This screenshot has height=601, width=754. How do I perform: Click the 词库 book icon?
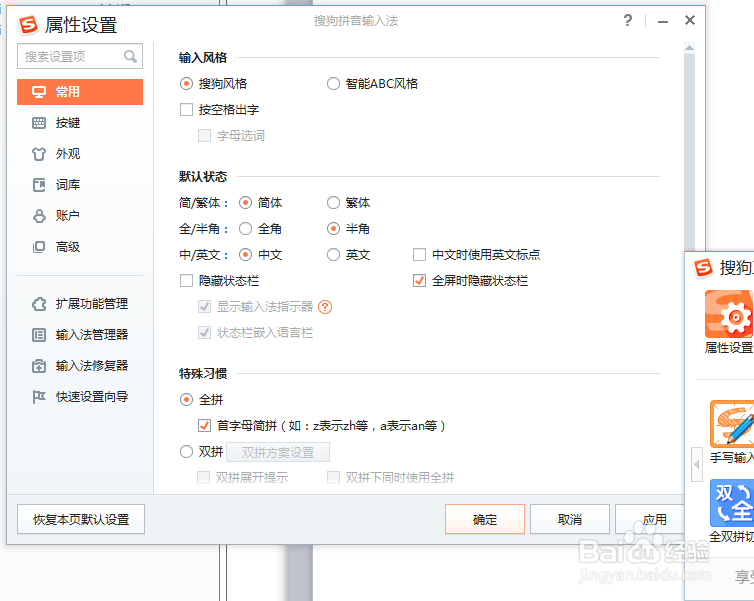[39, 185]
